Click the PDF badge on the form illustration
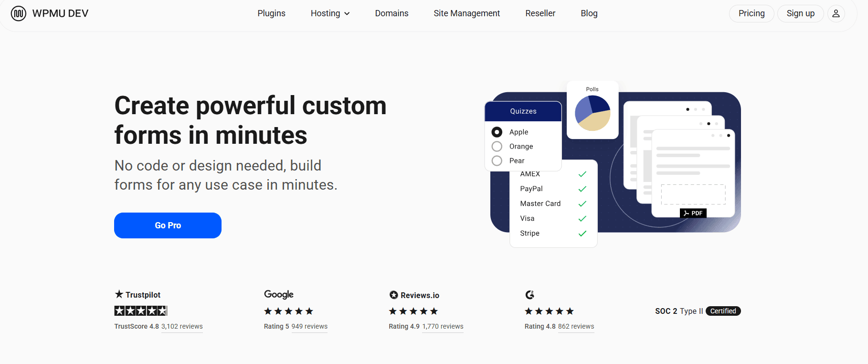Viewport: 868px width, 364px height. [x=693, y=213]
